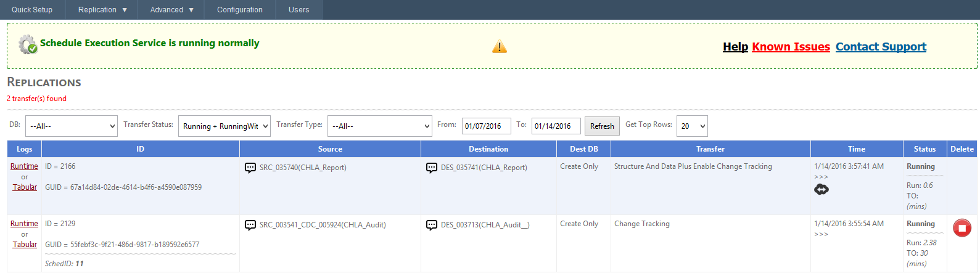
Task: Click the speech bubble icon beside DES_035741
Action: coord(432,168)
